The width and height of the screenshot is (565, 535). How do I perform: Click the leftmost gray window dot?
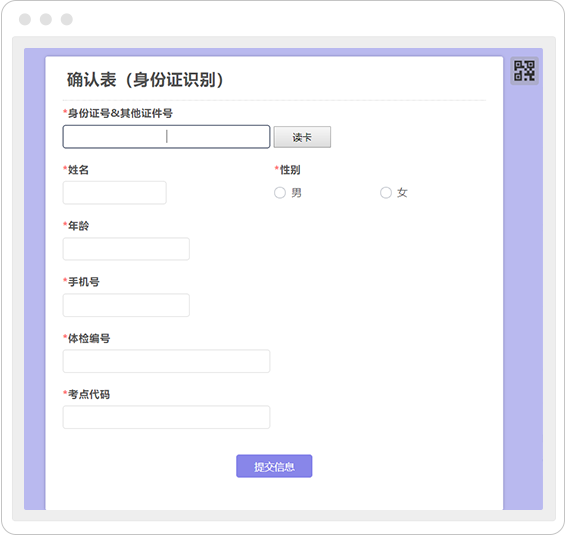pos(25,19)
